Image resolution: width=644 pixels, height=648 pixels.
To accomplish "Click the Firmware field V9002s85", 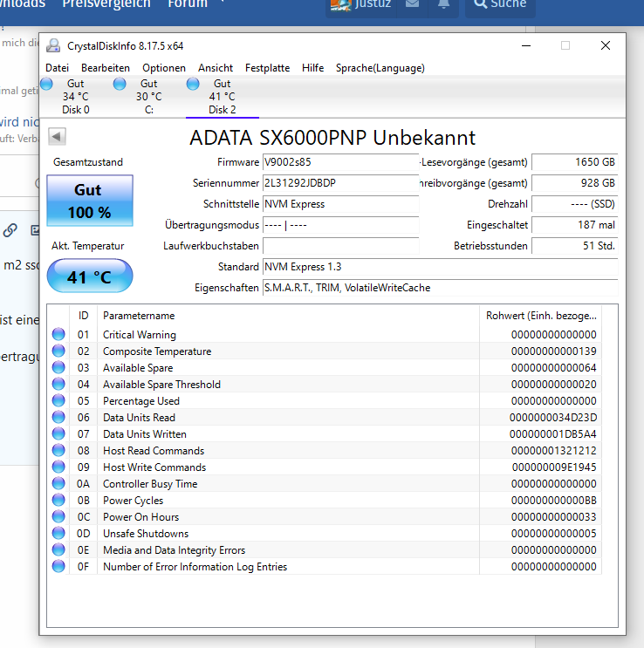I will point(341,162).
